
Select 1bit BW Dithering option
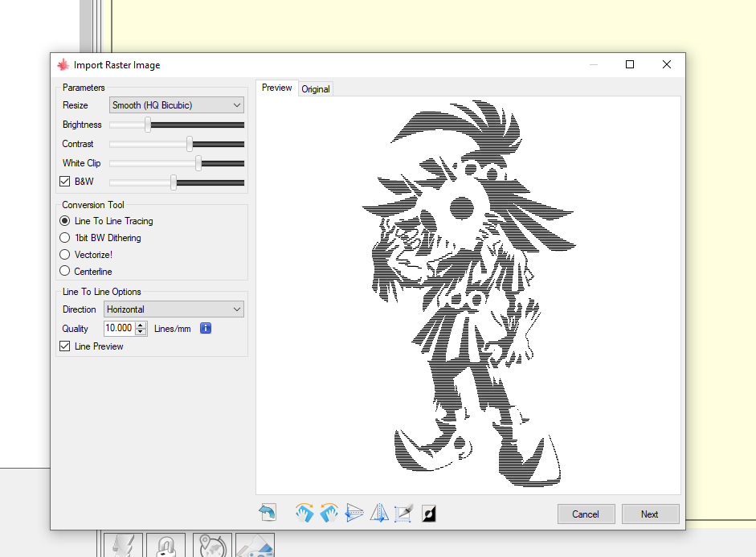pyautogui.click(x=64, y=238)
